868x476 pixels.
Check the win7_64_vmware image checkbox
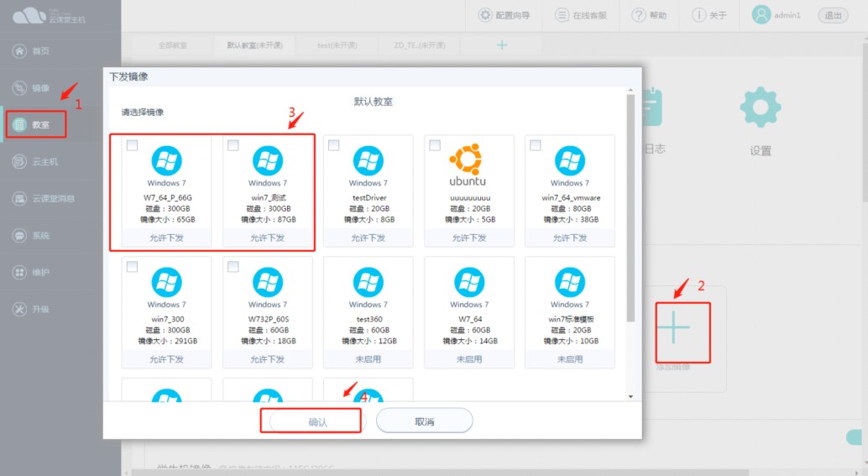536,145
